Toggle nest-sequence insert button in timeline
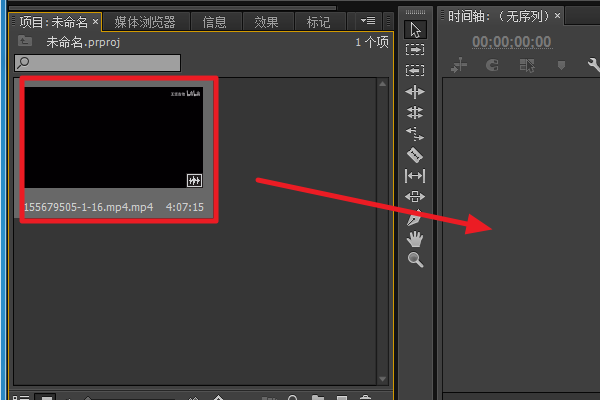Image resolution: width=600 pixels, height=400 pixels. 459,65
